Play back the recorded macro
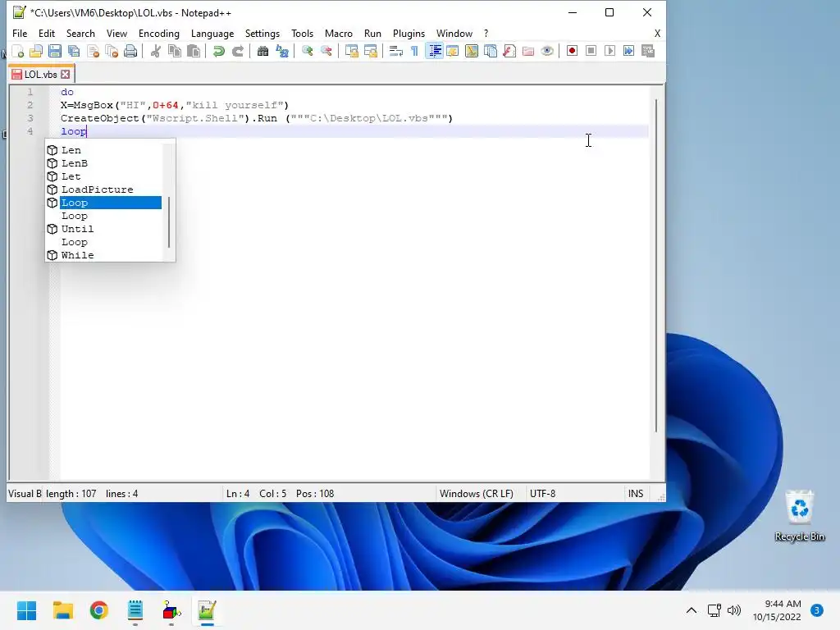Viewport: 840px width, 630px height. tap(609, 51)
